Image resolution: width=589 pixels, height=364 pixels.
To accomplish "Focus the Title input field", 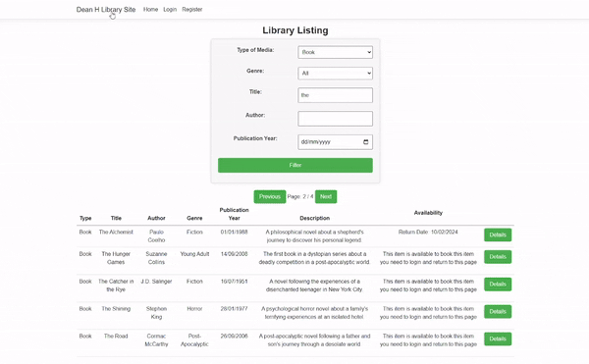I will coord(335,95).
